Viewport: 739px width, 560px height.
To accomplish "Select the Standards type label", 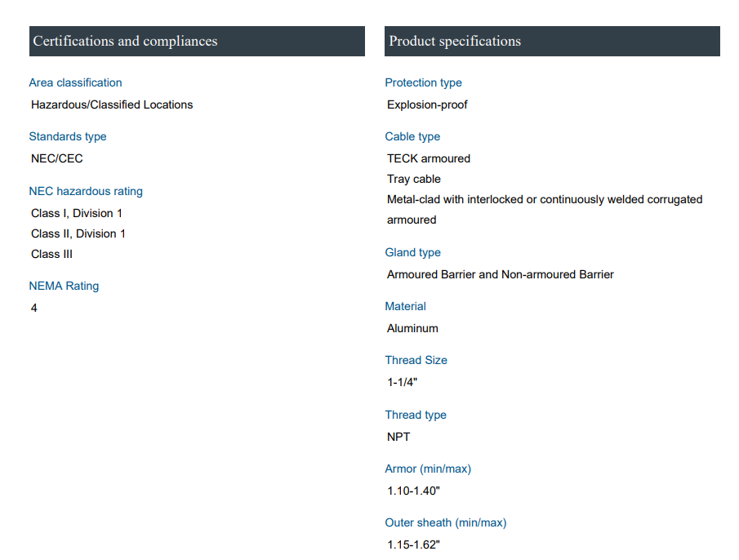I will pyautogui.click(x=68, y=136).
